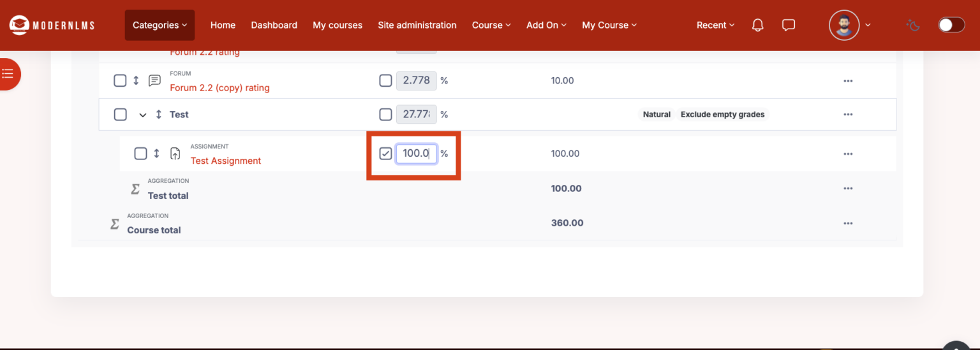Click the Test category name
This screenshot has width=980, height=350.
click(x=179, y=115)
